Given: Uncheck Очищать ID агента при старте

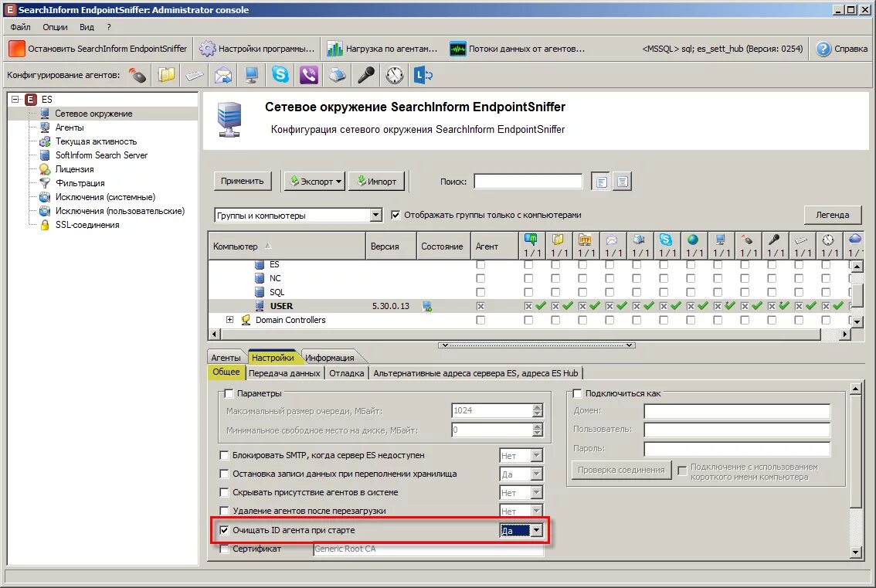Looking at the screenshot, I should tap(224, 530).
